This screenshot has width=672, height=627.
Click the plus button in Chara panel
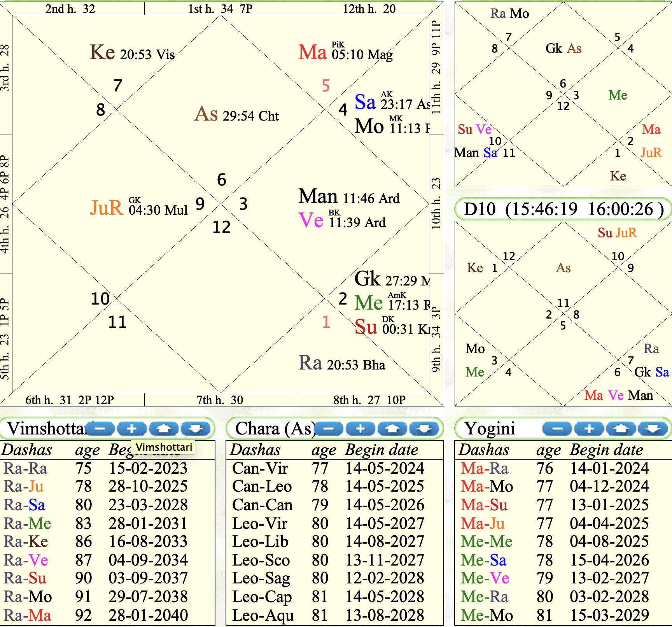click(x=360, y=429)
